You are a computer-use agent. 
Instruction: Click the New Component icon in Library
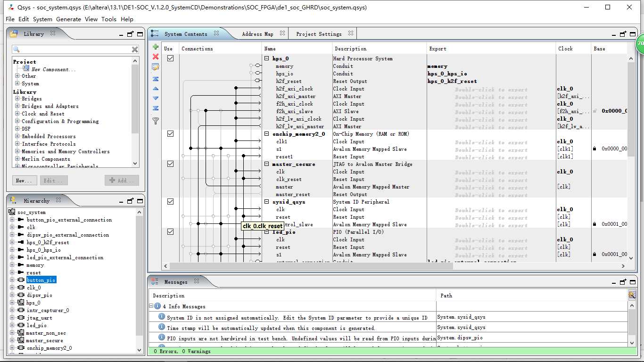tap(26, 69)
